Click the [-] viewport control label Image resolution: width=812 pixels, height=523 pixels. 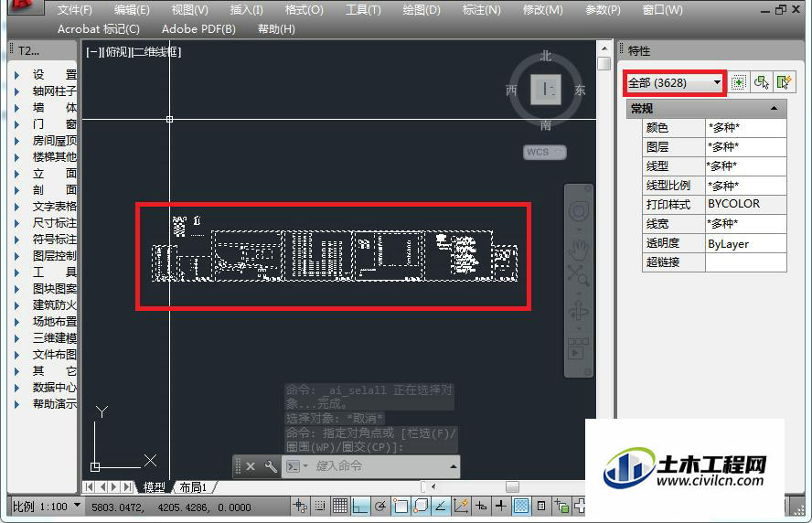click(x=92, y=52)
